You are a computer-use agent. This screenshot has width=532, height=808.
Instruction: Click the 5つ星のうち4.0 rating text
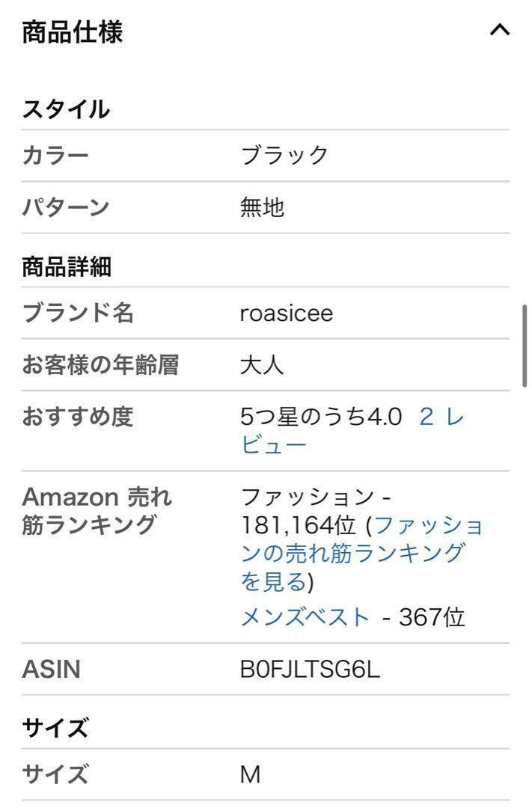[321, 417]
